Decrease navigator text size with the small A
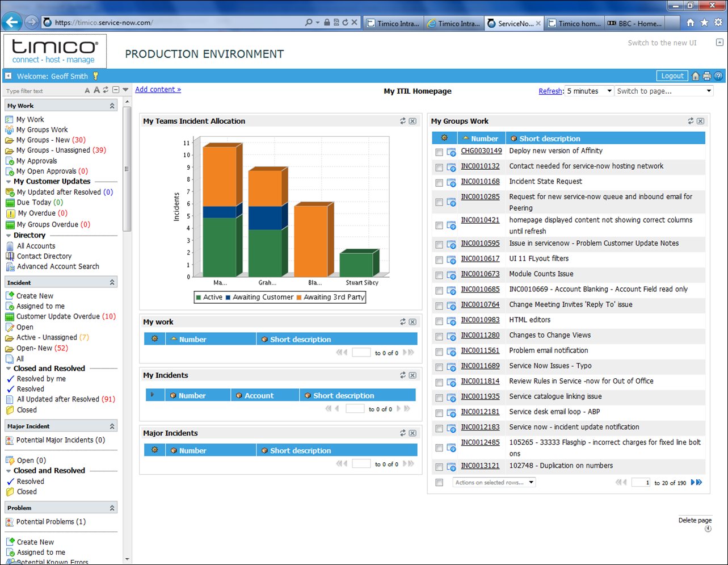Image resolution: width=728 pixels, height=565 pixels. tap(87, 90)
